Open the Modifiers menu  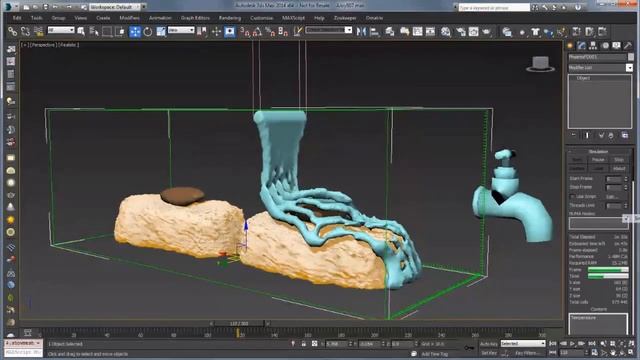click(129, 18)
